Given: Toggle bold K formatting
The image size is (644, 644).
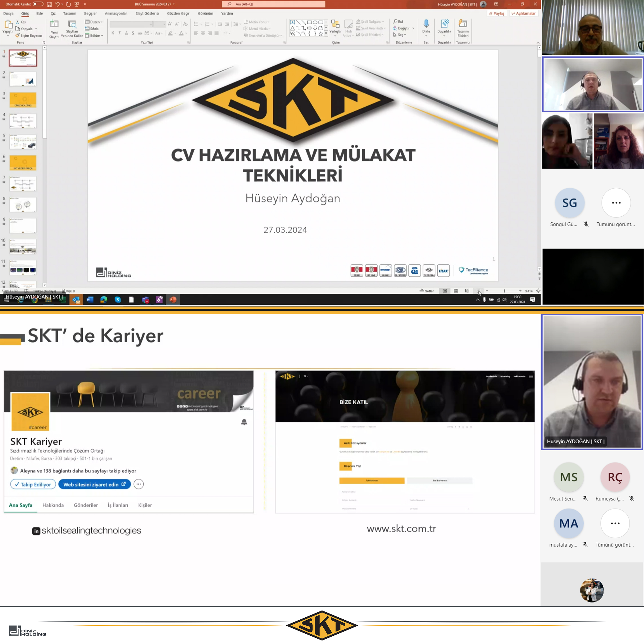Looking at the screenshot, I should tap(113, 33).
